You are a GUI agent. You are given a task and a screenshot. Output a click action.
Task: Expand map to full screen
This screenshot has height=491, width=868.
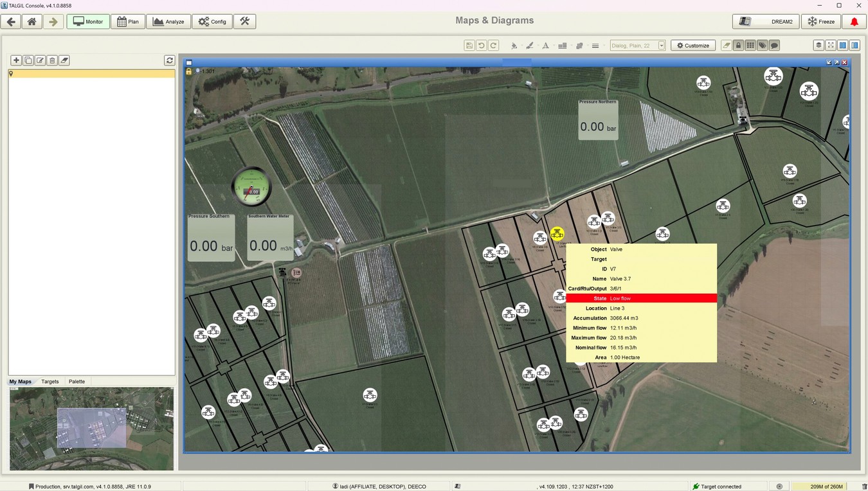coord(831,46)
